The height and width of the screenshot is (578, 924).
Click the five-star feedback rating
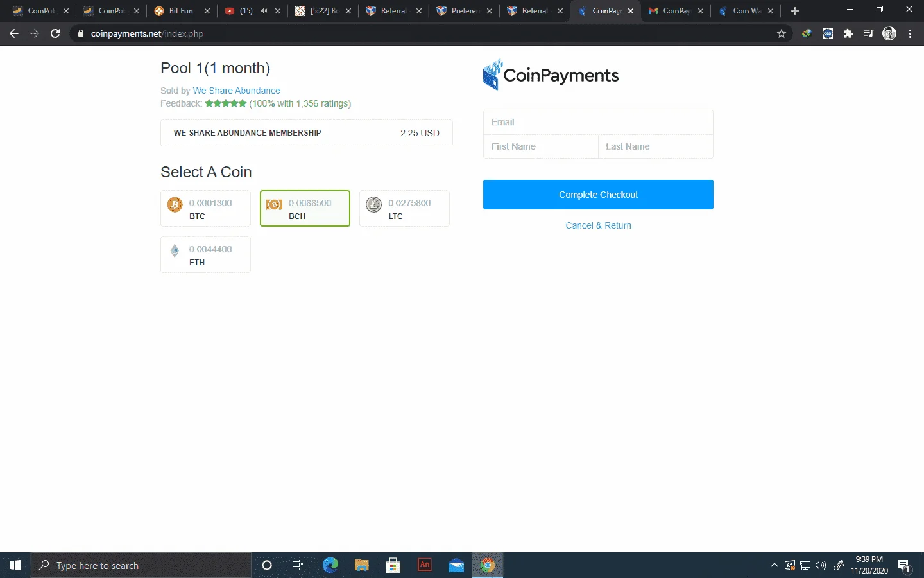click(226, 103)
